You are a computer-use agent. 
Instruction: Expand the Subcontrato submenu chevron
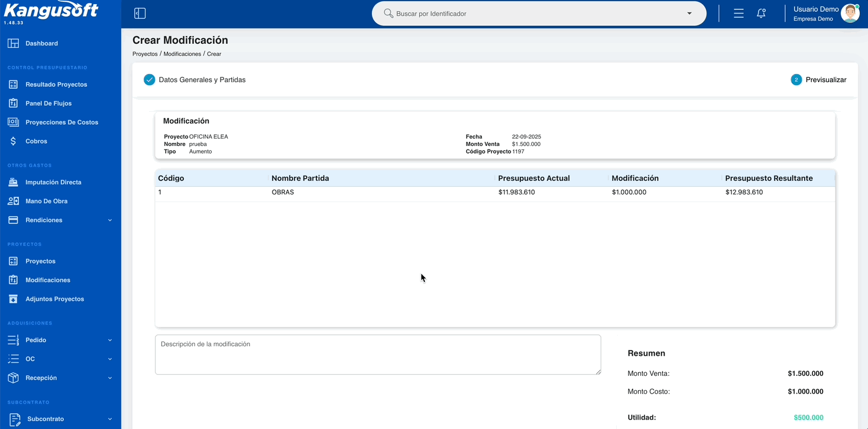110,420
